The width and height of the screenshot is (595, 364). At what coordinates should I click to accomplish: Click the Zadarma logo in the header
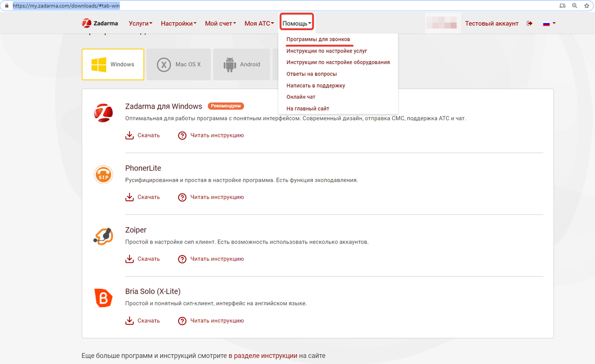click(x=101, y=23)
